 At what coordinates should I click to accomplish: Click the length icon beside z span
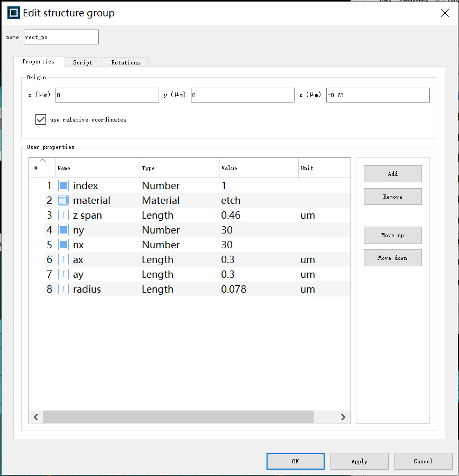(63, 215)
